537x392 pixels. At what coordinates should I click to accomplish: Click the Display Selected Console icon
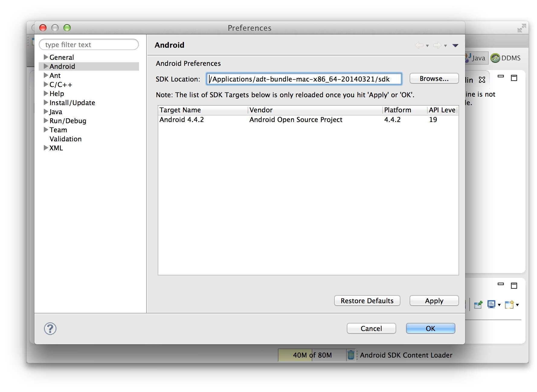tap(491, 305)
